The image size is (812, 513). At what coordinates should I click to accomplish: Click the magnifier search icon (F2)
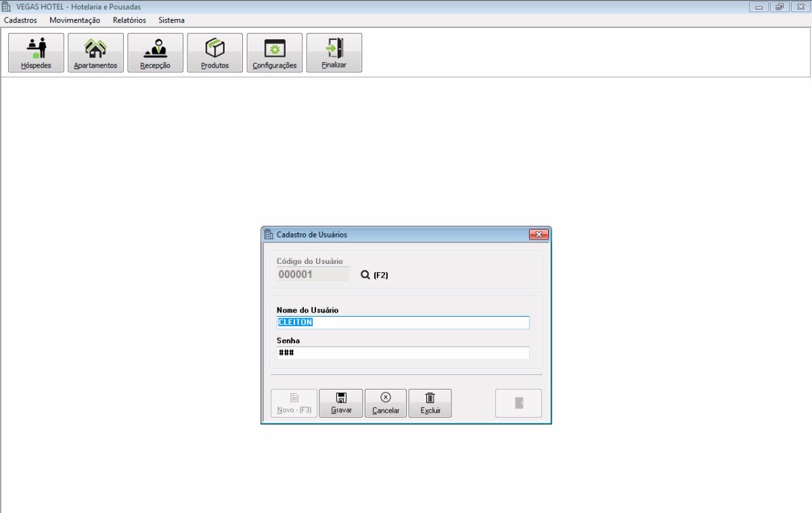click(365, 275)
